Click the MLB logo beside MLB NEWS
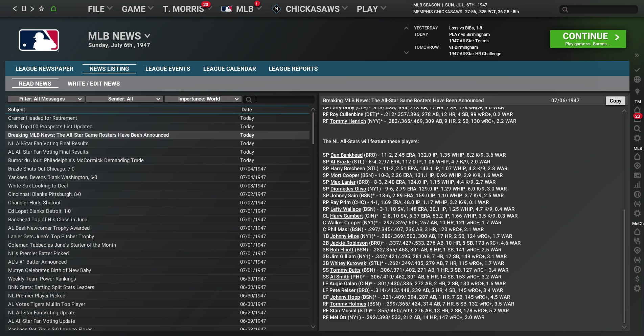The width and height of the screenshot is (644, 336). click(39, 40)
